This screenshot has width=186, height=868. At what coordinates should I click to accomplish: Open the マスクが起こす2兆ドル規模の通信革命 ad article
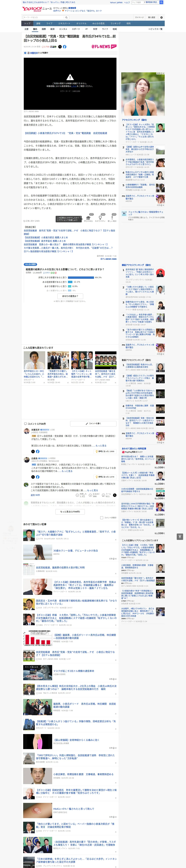tap(74, 671)
